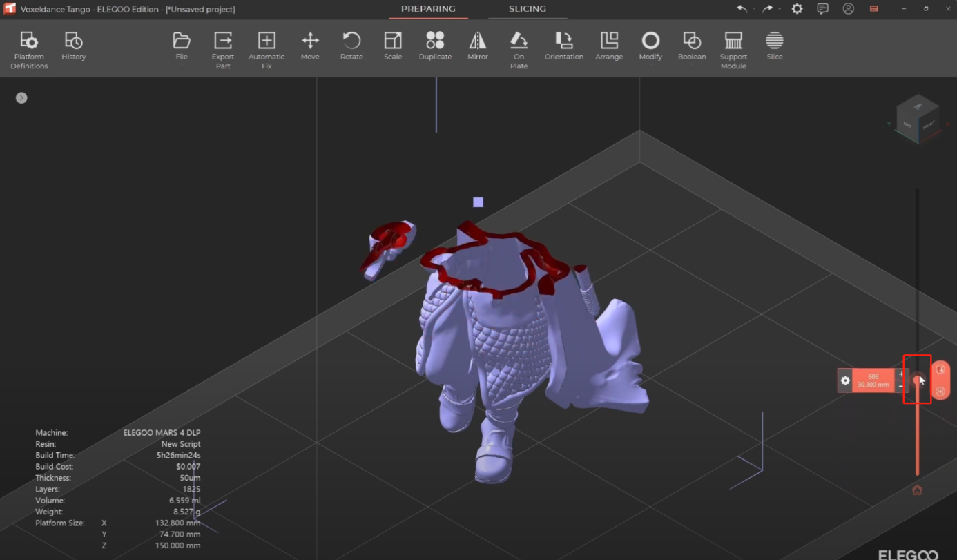
Task: Select the Rotate tool
Action: point(351,46)
